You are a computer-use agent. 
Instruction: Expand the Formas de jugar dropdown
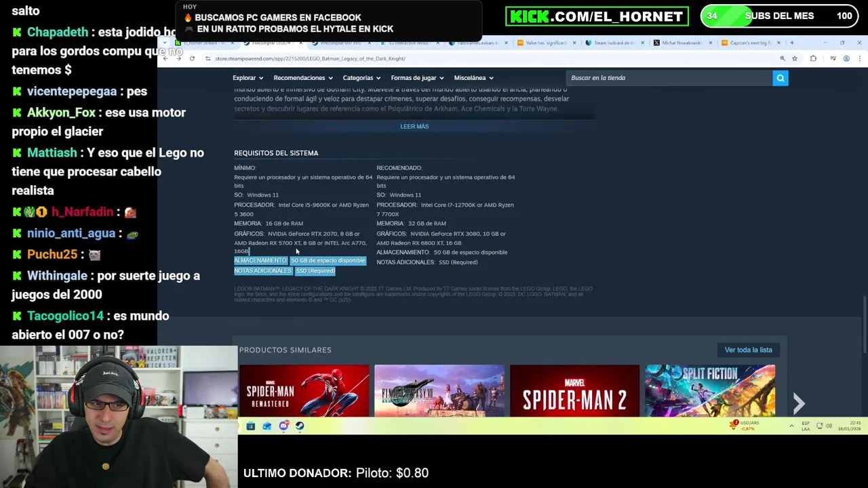pyautogui.click(x=417, y=78)
